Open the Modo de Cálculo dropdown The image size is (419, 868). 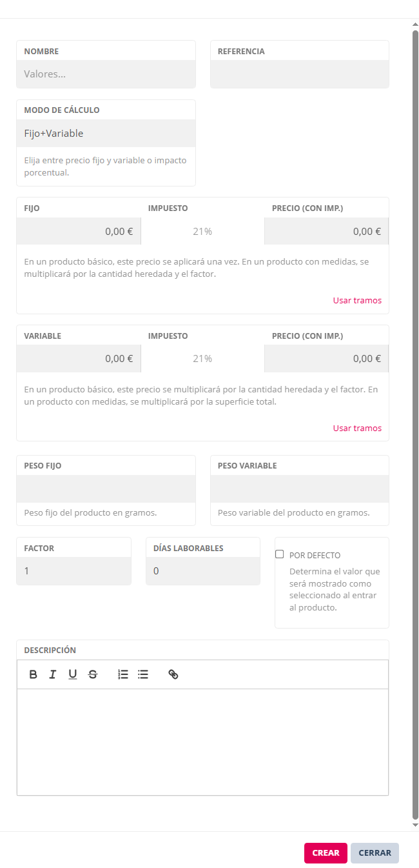(106, 134)
